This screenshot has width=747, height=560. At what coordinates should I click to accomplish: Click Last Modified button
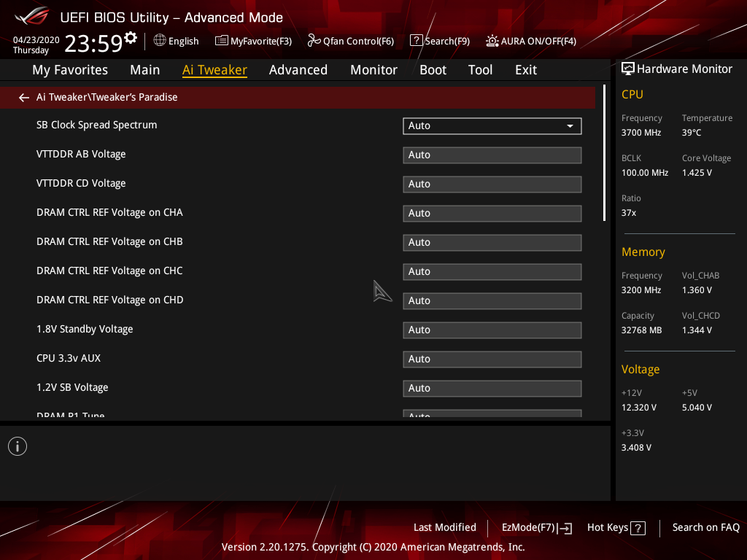pyautogui.click(x=444, y=527)
